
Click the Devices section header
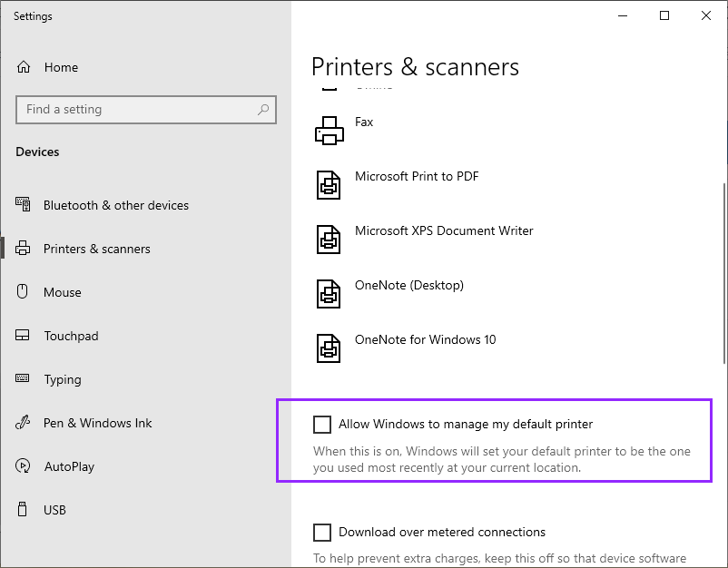coord(37,152)
